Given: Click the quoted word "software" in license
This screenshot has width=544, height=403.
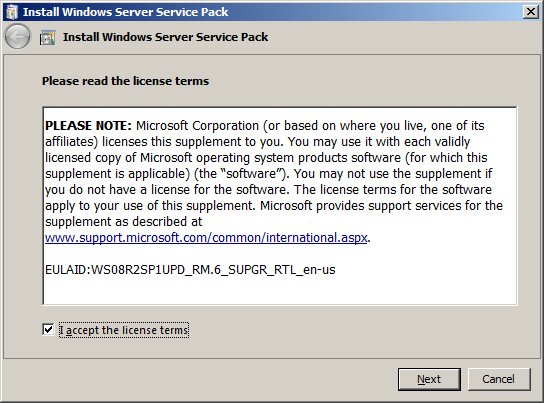Looking at the screenshot, I should [x=251, y=173].
